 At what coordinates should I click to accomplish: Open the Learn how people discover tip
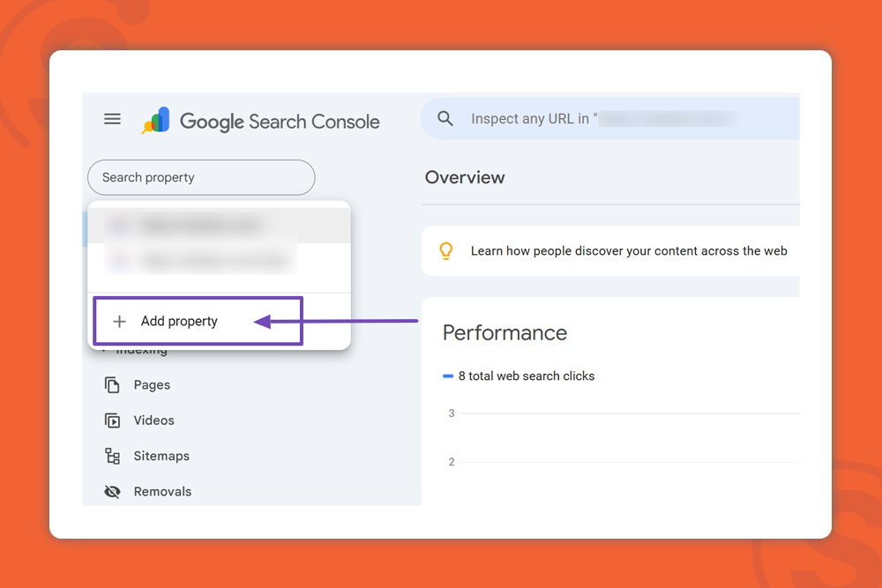tap(628, 251)
